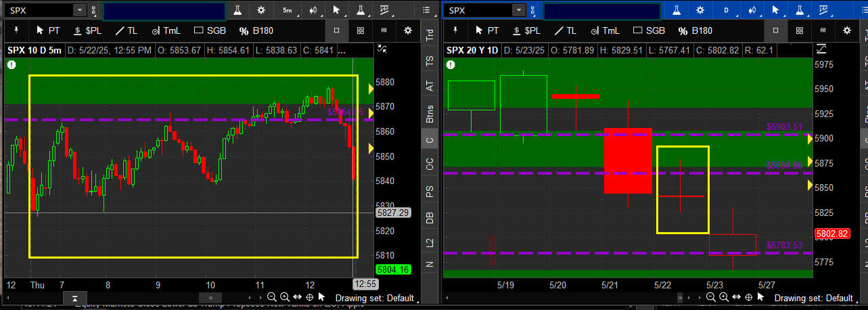Open the TS side tab

point(430,60)
